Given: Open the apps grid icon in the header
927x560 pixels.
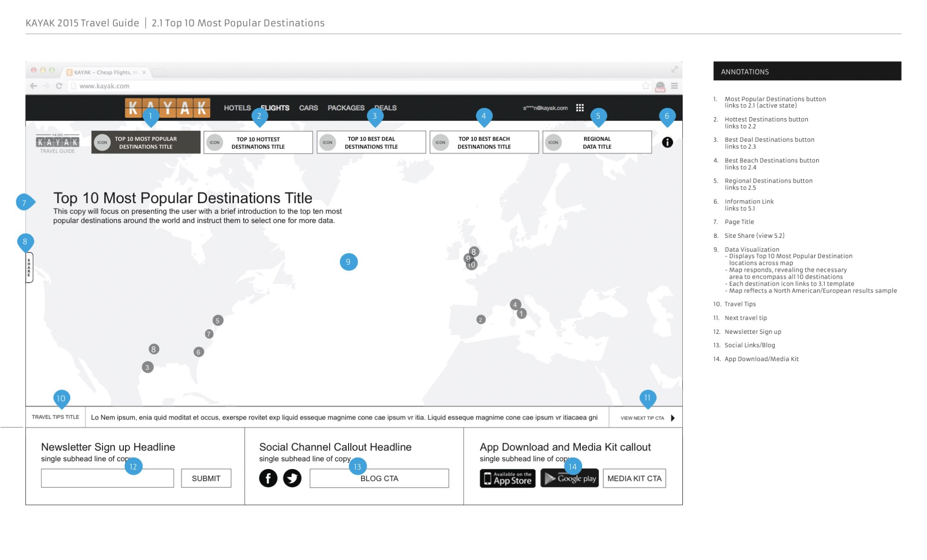Looking at the screenshot, I should [x=579, y=108].
